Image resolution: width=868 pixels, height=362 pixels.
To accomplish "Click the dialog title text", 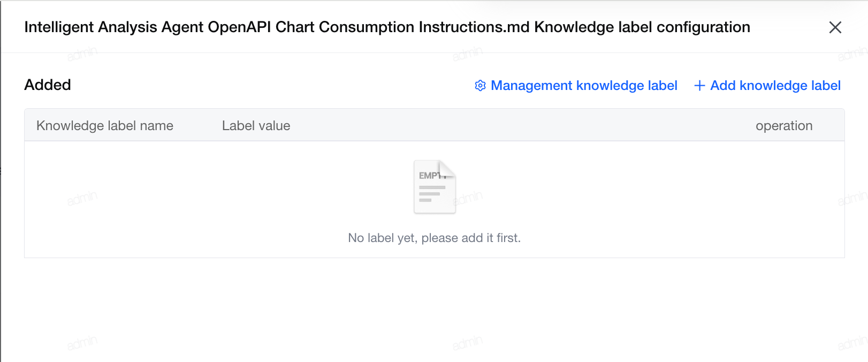I will click(x=387, y=27).
